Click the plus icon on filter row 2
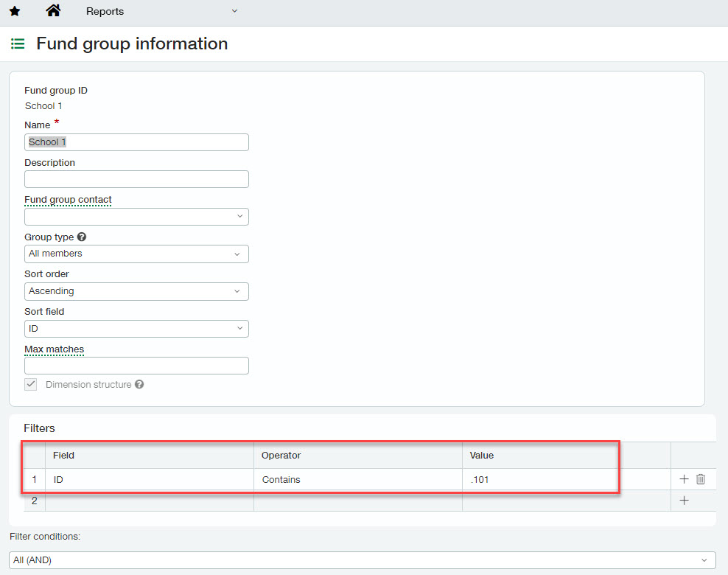The height and width of the screenshot is (575, 728). (684, 500)
